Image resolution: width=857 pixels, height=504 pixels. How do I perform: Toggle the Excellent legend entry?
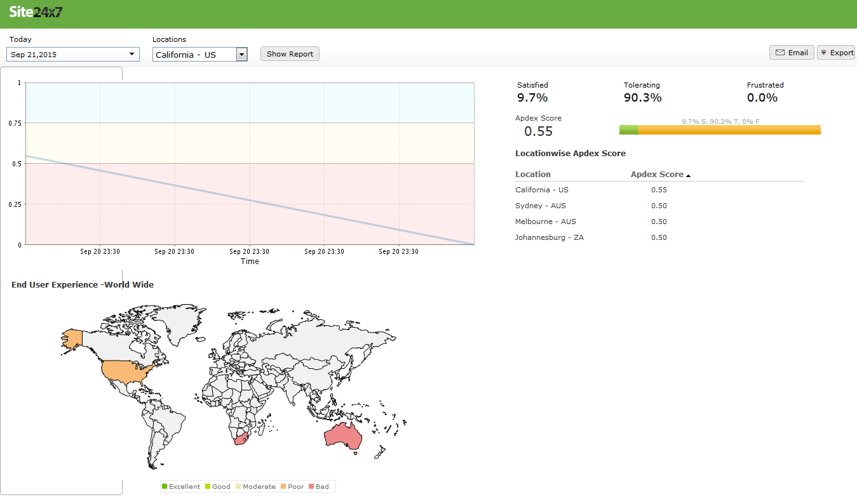coord(181,487)
